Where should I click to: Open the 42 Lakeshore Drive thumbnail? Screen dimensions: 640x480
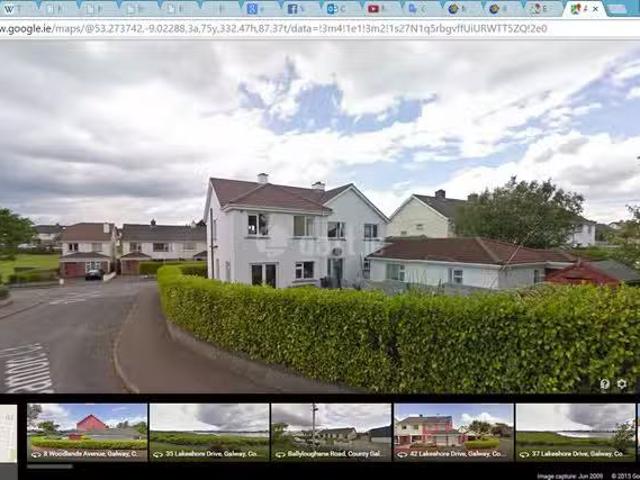coord(453,432)
